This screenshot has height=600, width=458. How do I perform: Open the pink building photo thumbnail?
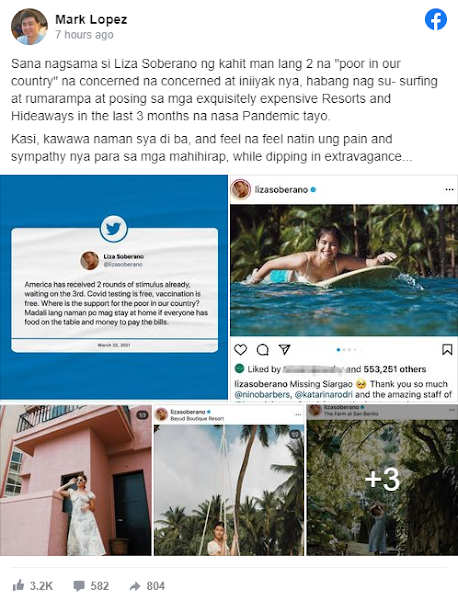[76, 480]
